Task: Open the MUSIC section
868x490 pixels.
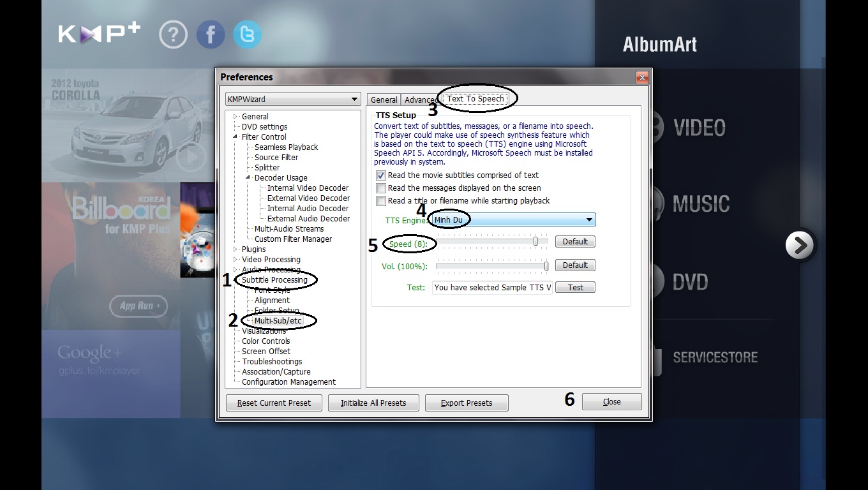Action: [701, 205]
